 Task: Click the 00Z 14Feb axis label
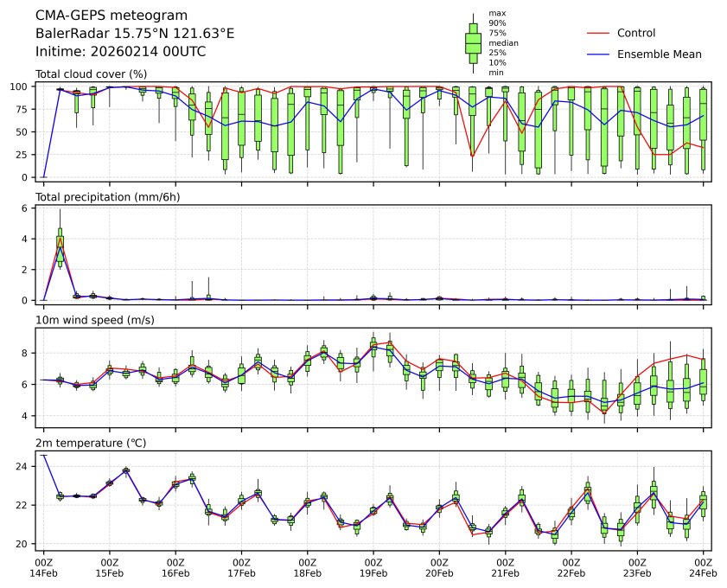[x=43, y=567]
